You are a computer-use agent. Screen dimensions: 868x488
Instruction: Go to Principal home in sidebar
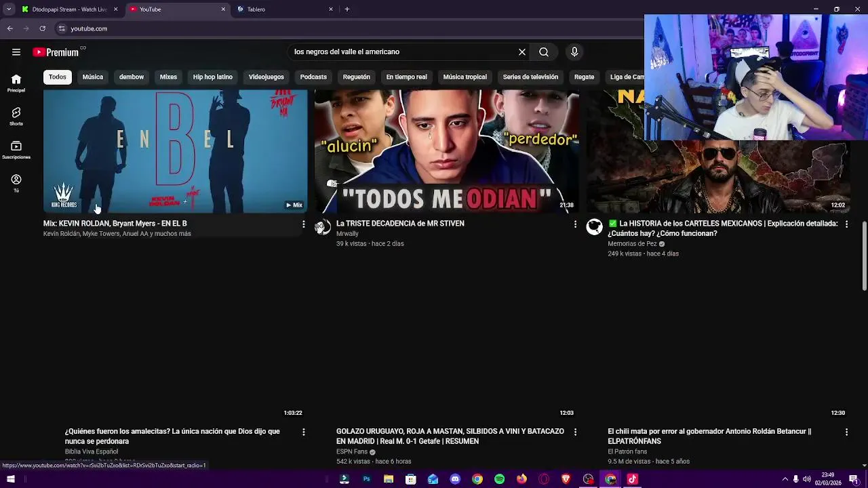coord(16,83)
